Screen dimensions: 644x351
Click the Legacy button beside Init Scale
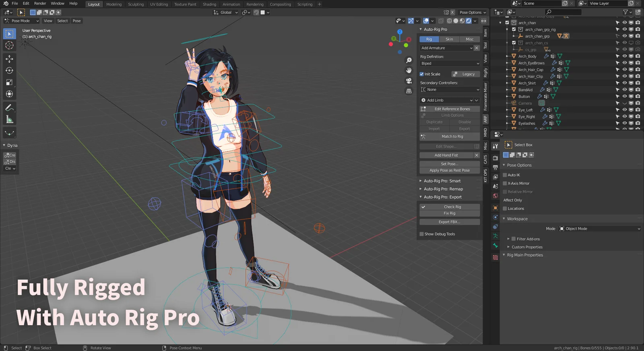click(466, 74)
